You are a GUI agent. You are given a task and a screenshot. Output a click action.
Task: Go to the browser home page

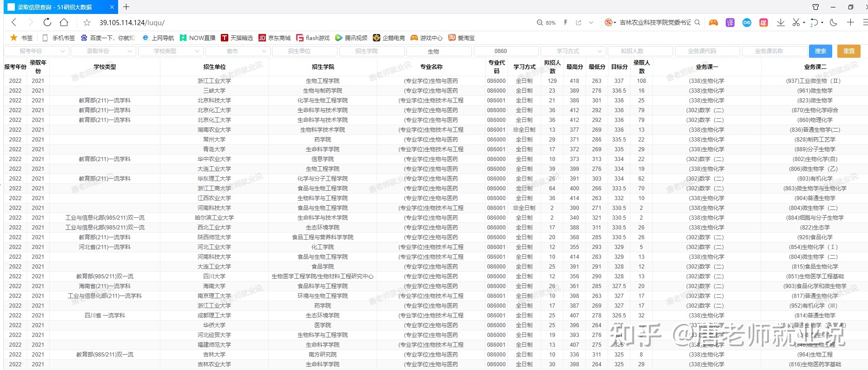tap(64, 22)
